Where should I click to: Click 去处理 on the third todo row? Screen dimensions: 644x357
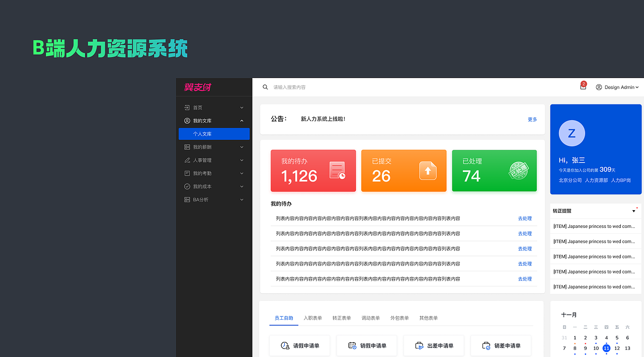pyautogui.click(x=525, y=248)
